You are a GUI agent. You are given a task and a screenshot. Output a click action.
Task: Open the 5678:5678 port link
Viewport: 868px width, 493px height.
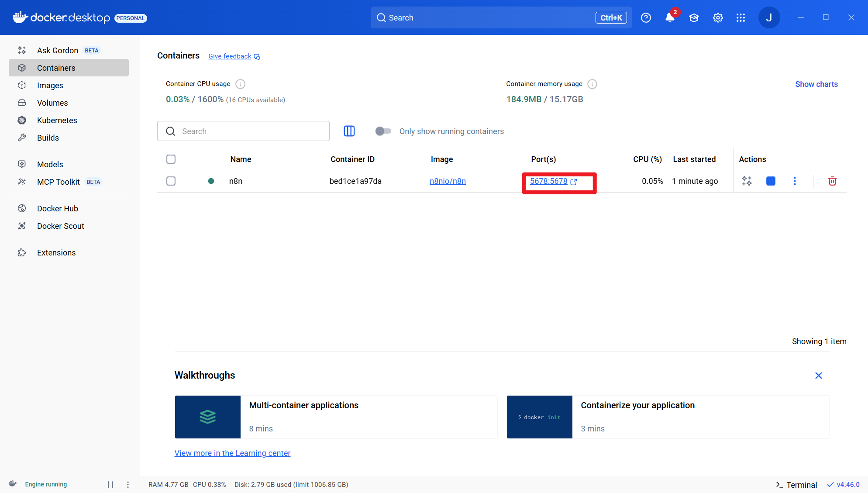[x=549, y=181]
